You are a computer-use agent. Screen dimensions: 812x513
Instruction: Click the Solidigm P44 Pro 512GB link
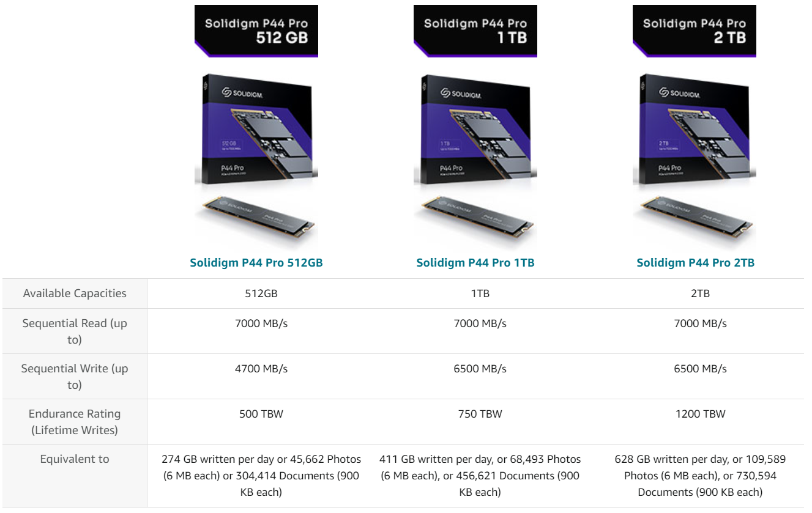tap(256, 263)
